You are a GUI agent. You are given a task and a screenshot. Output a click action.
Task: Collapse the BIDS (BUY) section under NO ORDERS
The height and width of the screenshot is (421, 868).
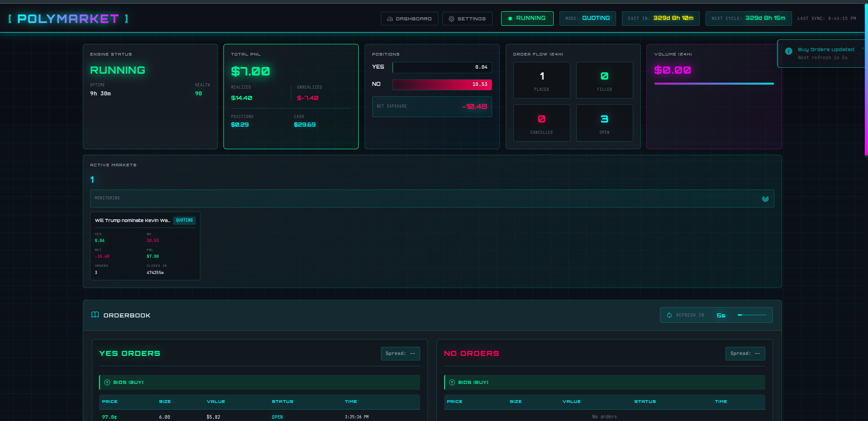pyautogui.click(x=604, y=382)
